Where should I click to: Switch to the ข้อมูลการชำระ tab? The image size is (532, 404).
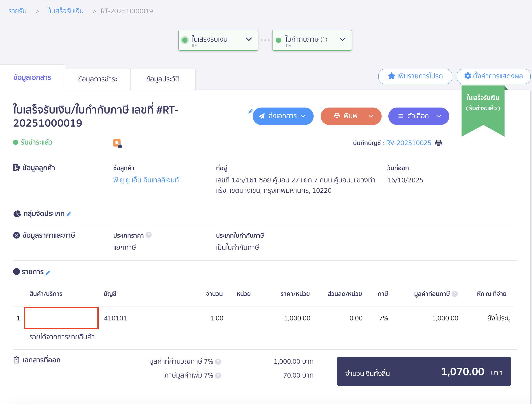click(x=97, y=79)
